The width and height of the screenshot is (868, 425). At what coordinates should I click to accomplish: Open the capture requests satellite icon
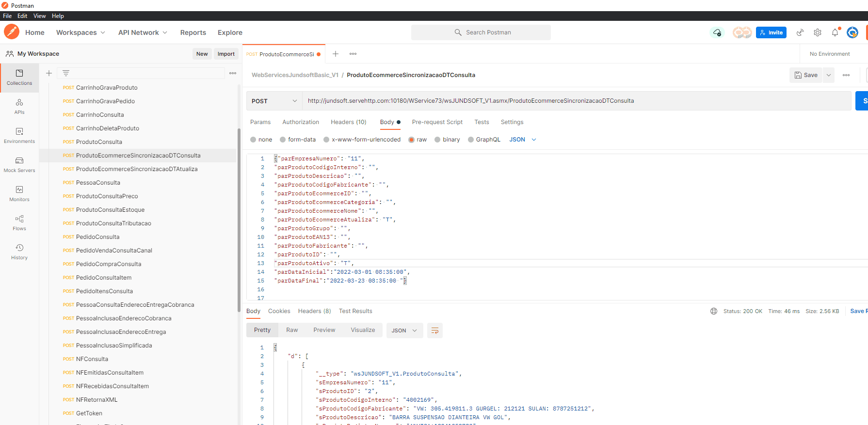click(800, 32)
